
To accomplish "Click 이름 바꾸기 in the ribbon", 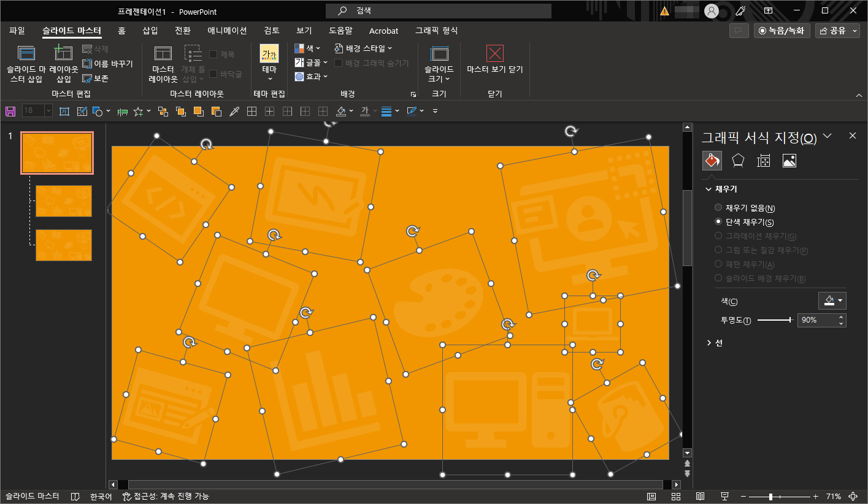I will point(108,64).
